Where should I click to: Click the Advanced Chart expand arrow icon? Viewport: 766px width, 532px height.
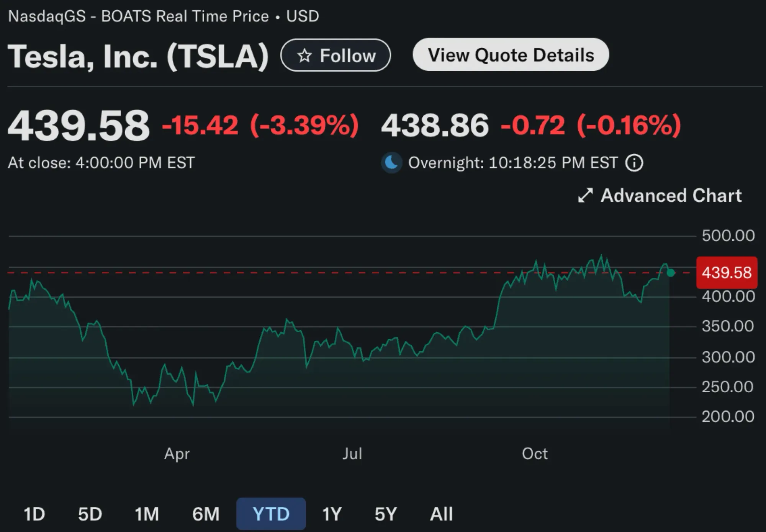click(585, 196)
